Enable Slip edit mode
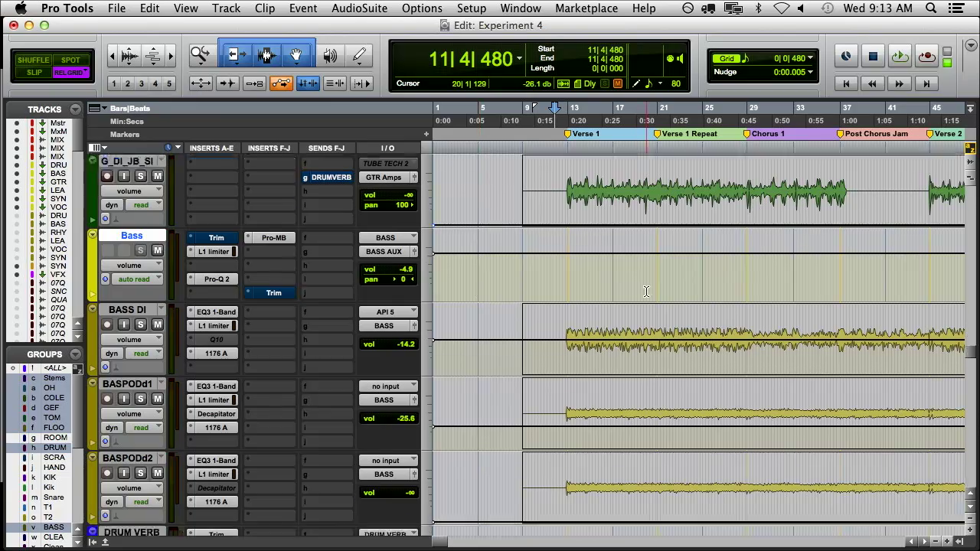The image size is (980, 551). 34,73
